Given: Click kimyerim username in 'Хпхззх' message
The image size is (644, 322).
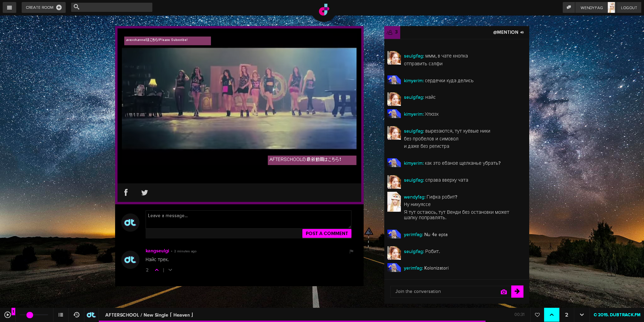Looking at the screenshot, I should (x=414, y=114).
